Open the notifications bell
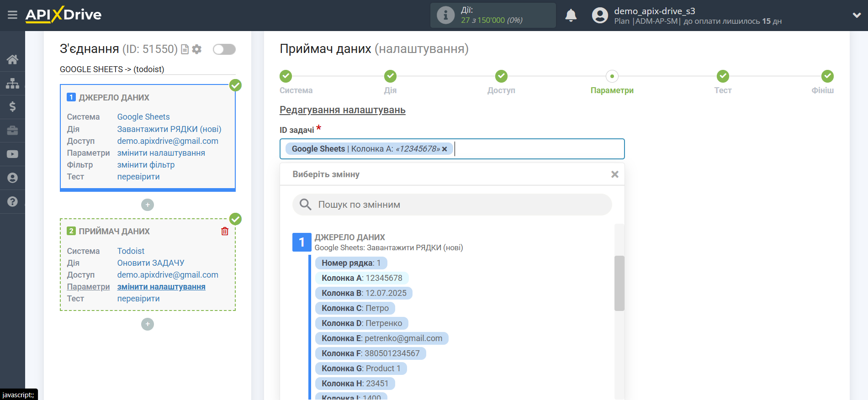 click(571, 16)
